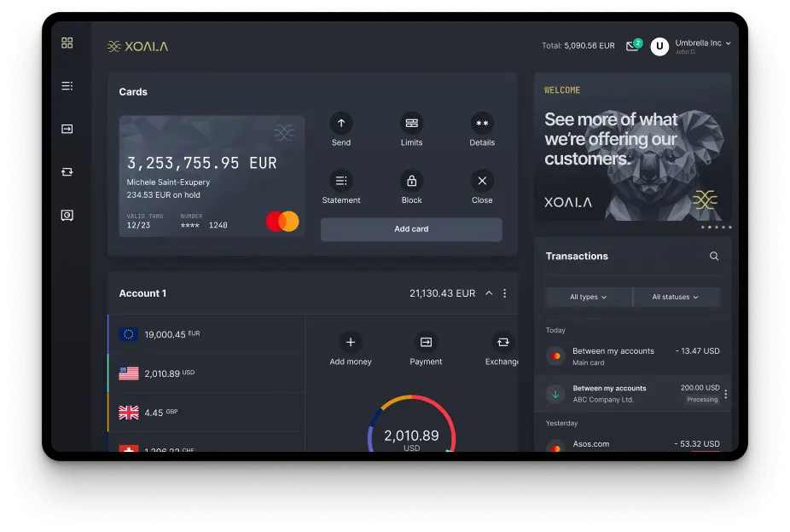Open the All types filter dropdown

pos(588,297)
